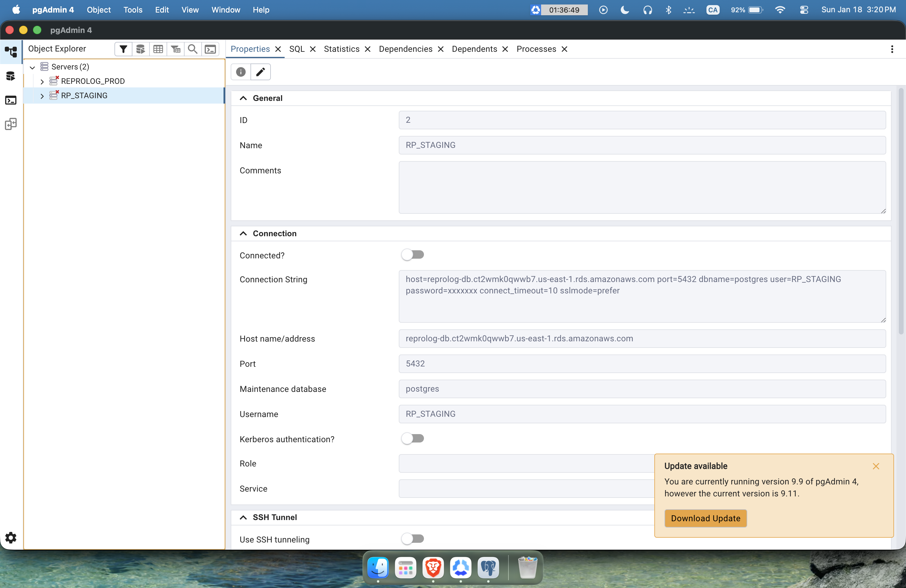906x588 pixels.
Task: Click the Comments text area
Action: point(642,187)
